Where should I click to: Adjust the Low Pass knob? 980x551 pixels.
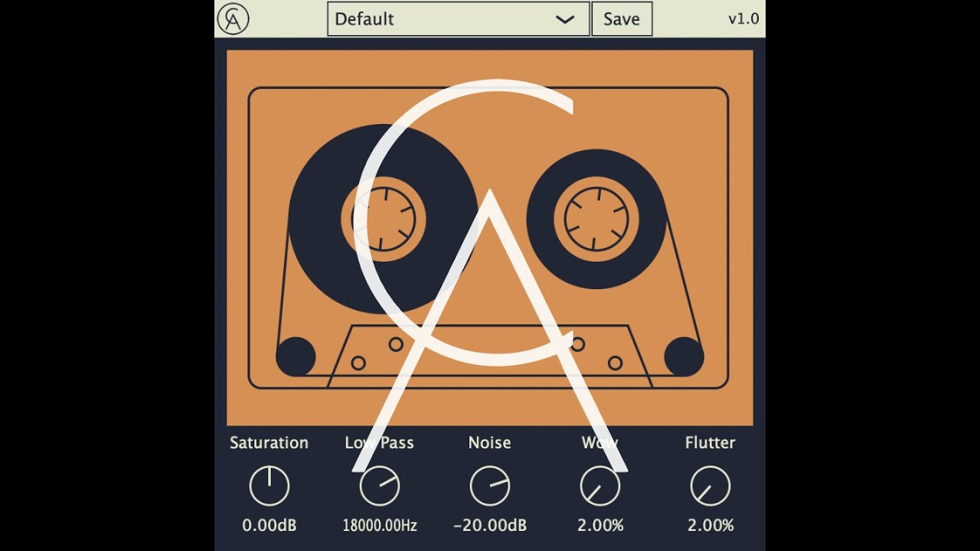tap(380, 486)
